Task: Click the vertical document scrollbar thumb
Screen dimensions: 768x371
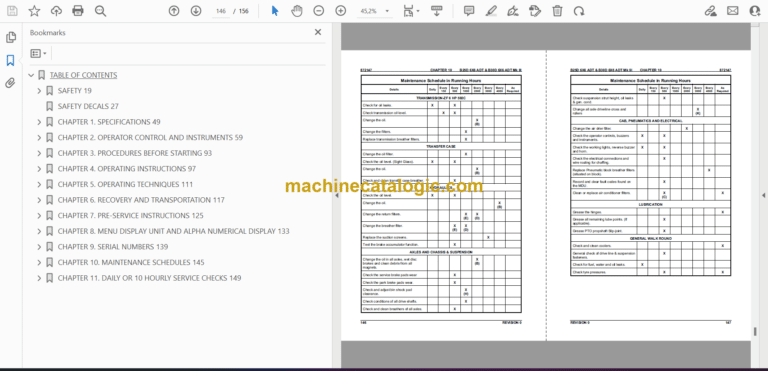Action: [755, 331]
